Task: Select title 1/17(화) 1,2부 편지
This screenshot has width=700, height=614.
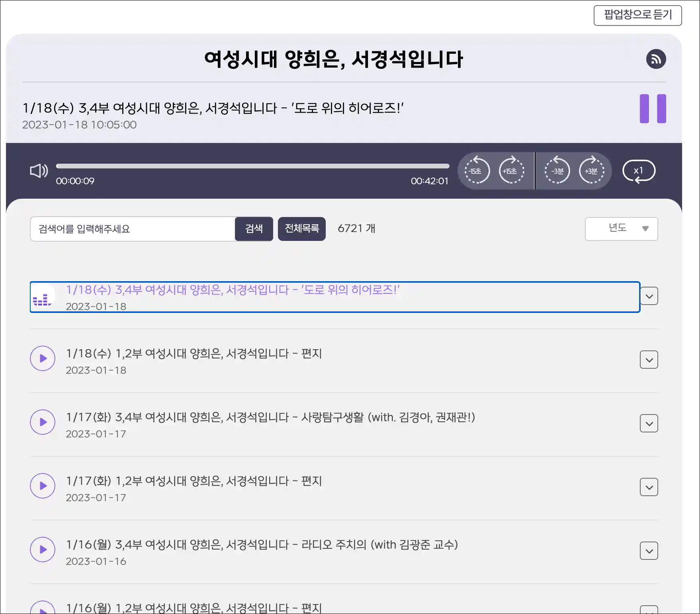Action: [194, 481]
